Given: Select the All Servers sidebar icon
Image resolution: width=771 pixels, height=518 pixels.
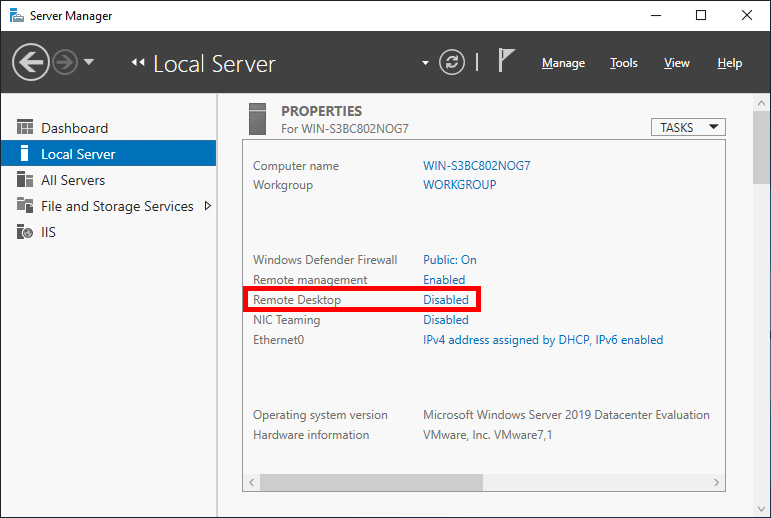Looking at the screenshot, I should [25, 180].
